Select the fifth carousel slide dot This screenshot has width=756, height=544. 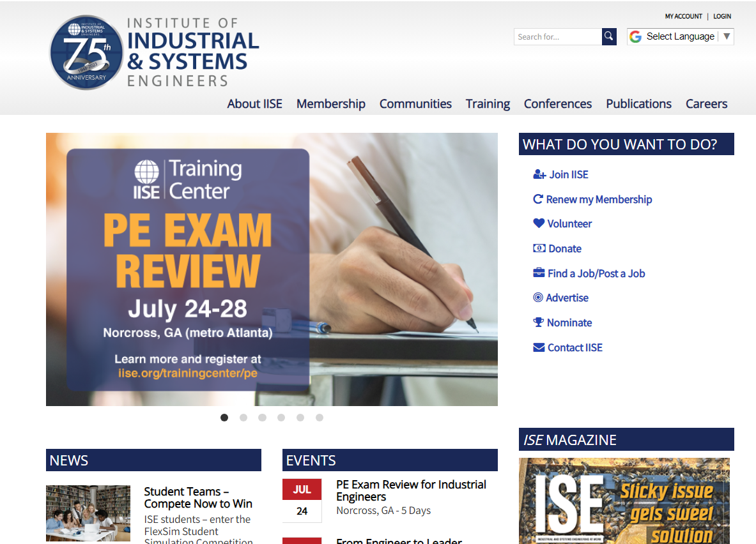(x=300, y=418)
